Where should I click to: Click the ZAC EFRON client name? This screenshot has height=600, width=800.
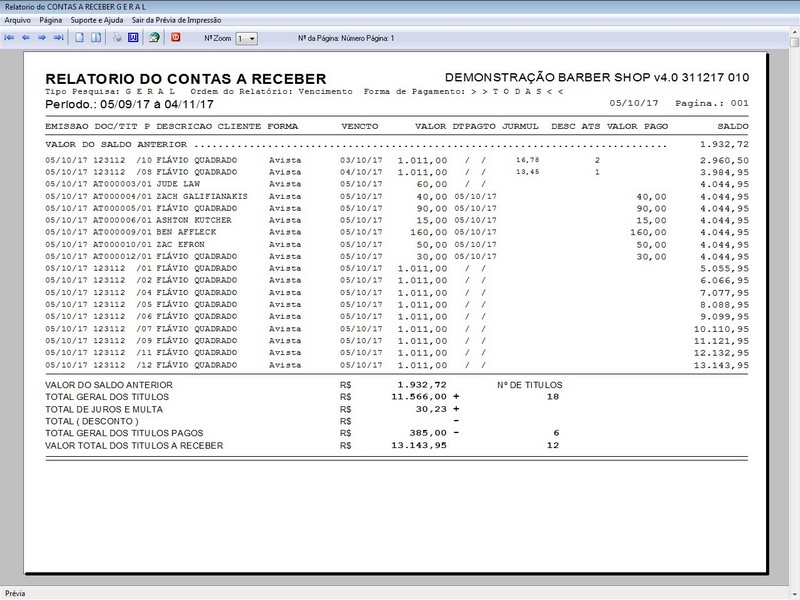click(180, 244)
